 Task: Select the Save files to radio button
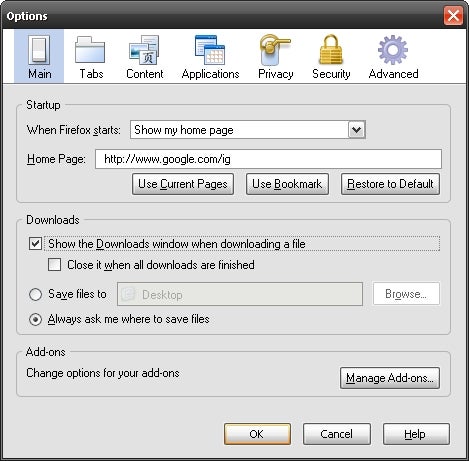[x=35, y=294]
